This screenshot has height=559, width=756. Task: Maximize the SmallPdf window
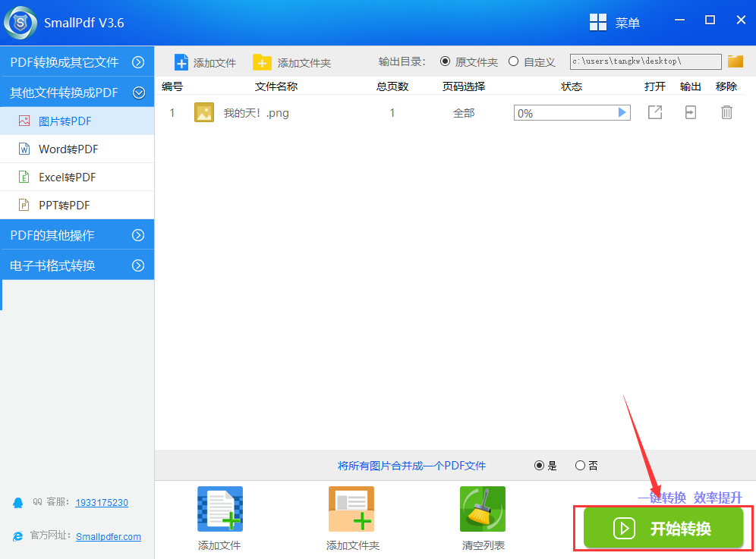coord(710,20)
